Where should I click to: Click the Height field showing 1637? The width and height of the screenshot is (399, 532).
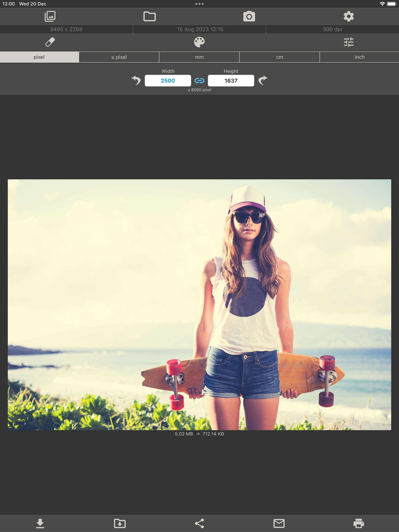(231, 81)
